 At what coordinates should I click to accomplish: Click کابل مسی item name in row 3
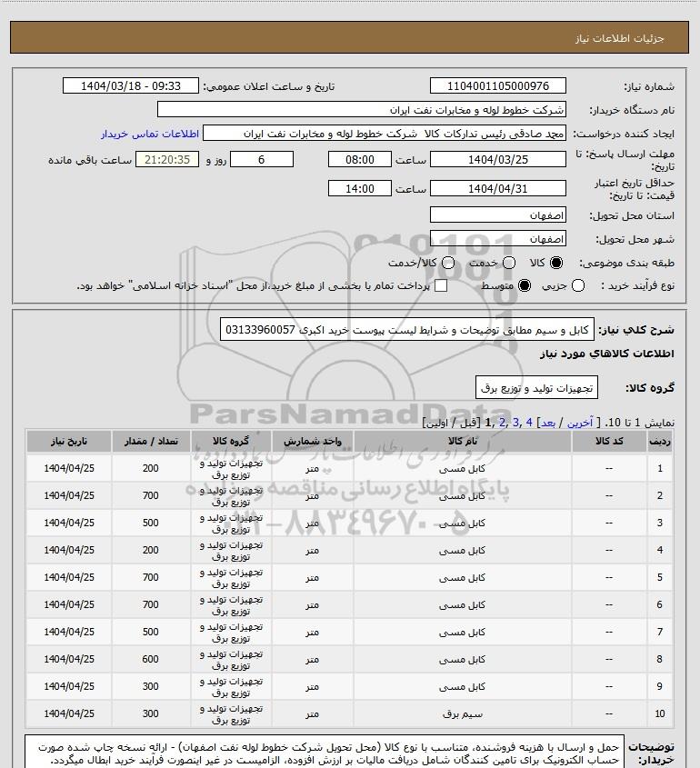pos(463,524)
